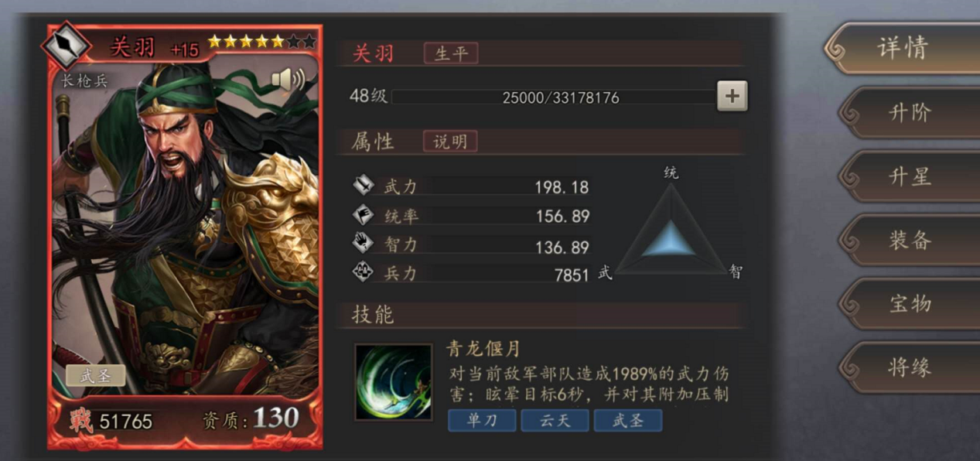Select the 单刀 skill tag

click(x=482, y=421)
